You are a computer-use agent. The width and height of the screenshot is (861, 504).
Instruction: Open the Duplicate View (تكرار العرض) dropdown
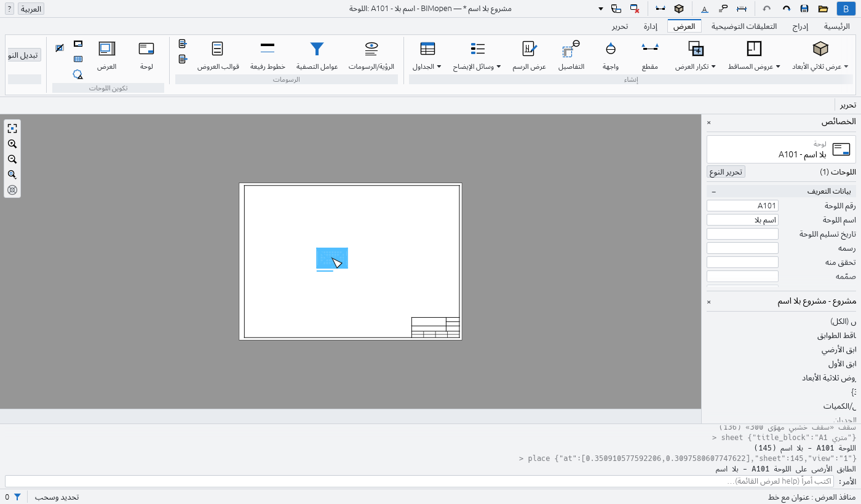pos(713,66)
